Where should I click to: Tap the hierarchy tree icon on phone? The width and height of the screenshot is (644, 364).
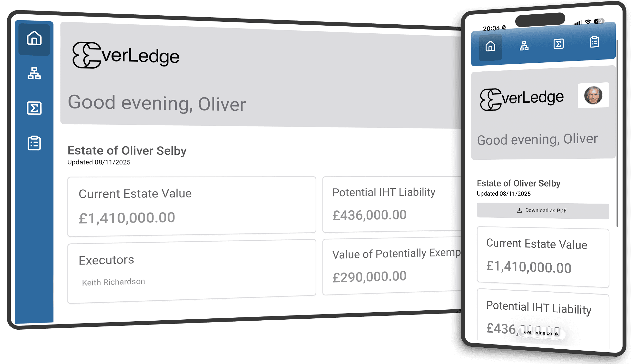pyautogui.click(x=524, y=46)
